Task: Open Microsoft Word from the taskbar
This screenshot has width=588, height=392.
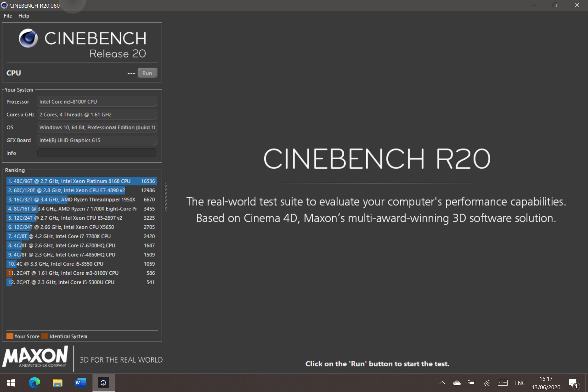Action: [81, 383]
